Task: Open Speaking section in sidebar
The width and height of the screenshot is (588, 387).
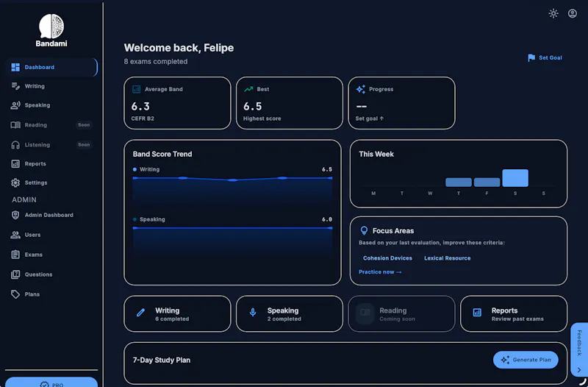Action: coord(51,105)
